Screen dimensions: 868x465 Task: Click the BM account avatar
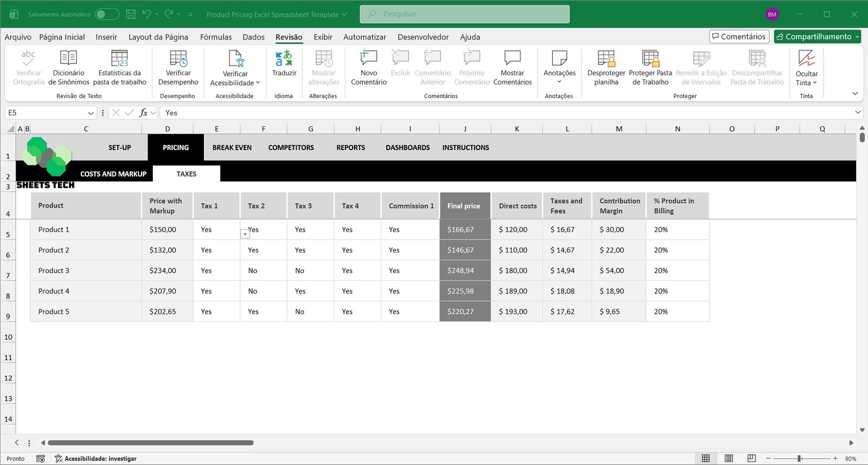click(x=772, y=15)
